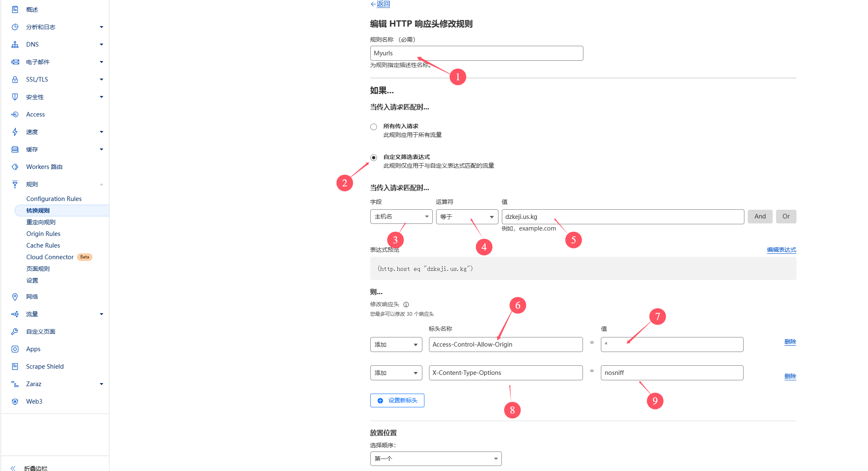Click the Workers routes diamond icon
Image resolution: width=868 pixels, height=471 pixels.
pyautogui.click(x=15, y=166)
